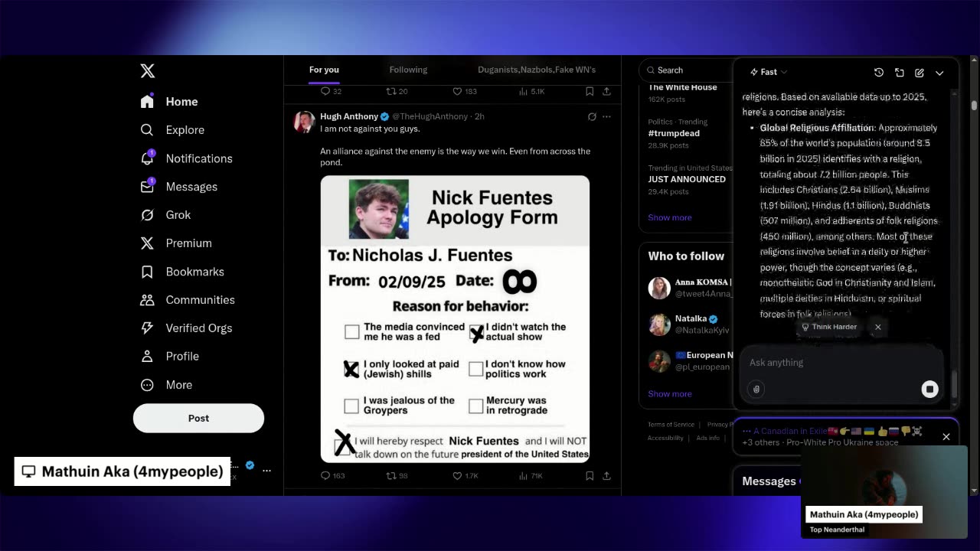980x551 pixels.
Task: Dismiss the Think Harder suggestion
Action: pyautogui.click(x=878, y=327)
